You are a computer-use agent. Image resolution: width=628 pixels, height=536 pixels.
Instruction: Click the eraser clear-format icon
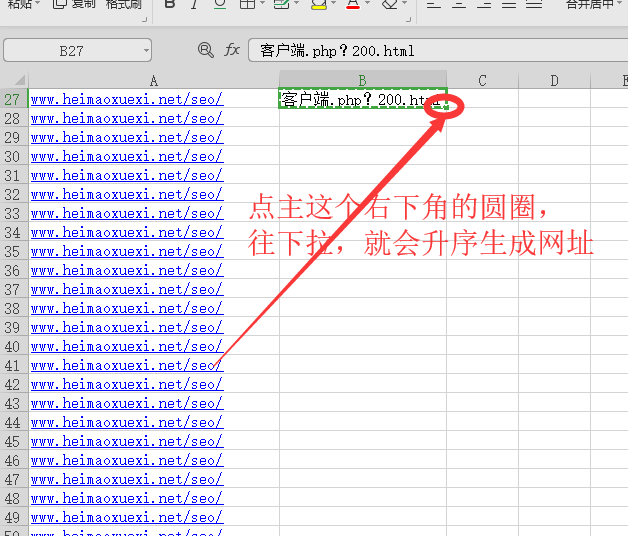coord(390,4)
